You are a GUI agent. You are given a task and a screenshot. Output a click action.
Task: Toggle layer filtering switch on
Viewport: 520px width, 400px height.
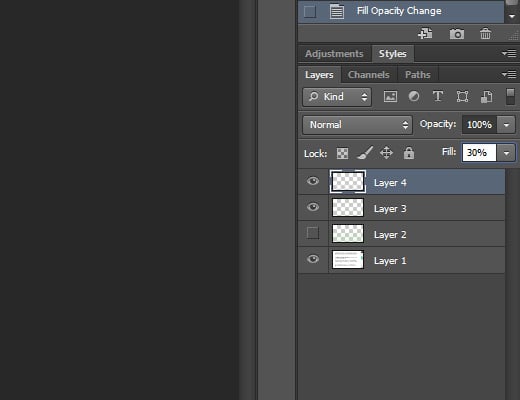[x=510, y=97]
